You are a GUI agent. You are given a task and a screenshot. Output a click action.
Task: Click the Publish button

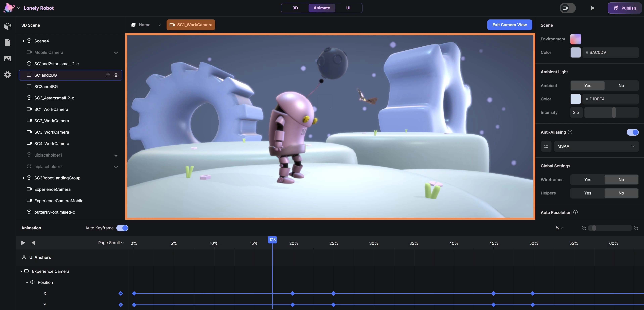(x=625, y=8)
